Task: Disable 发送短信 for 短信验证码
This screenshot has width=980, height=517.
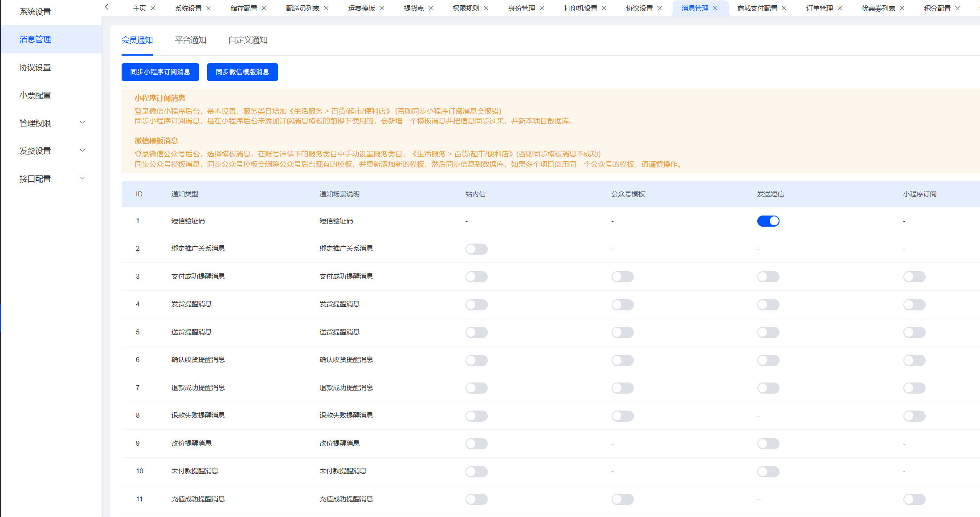Action: tap(768, 221)
